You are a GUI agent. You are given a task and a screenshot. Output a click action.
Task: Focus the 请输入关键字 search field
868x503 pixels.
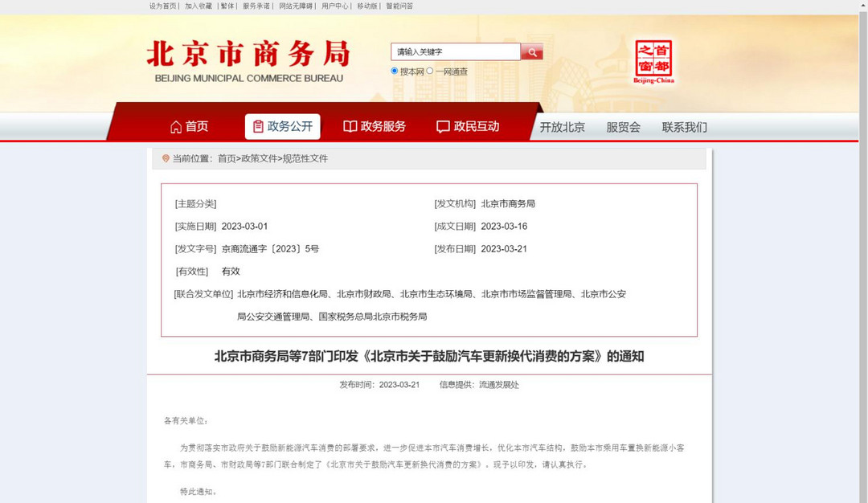click(456, 52)
